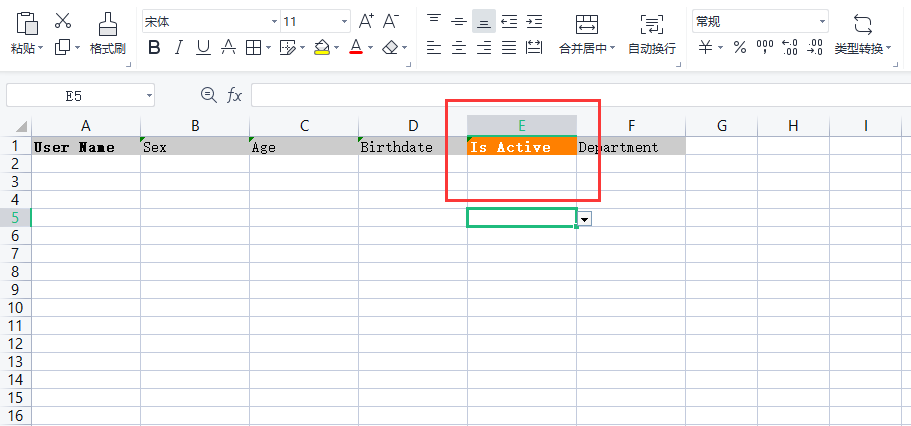Viewport: 911px width, 426px height.
Task: Click Wrap Text (自动换行) button
Action: click(651, 34)
